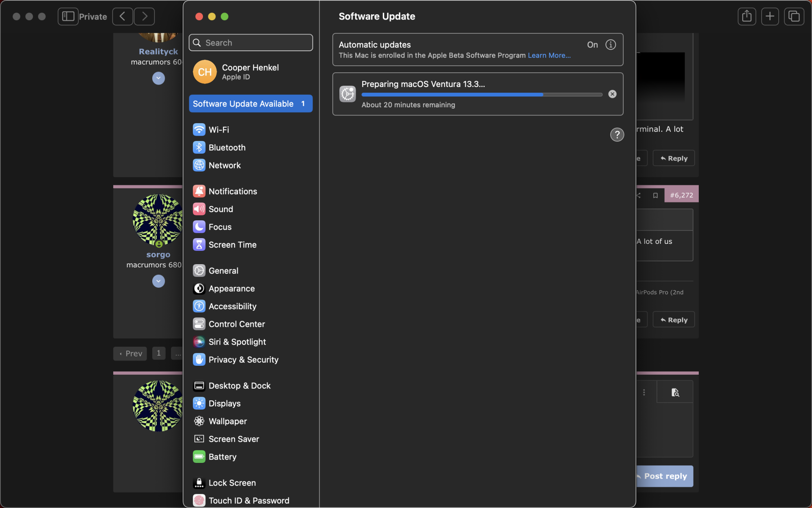The image size is (812, 508).
Task: Select Siri & Spotlight in sidebar
Action: pos(237,342)
